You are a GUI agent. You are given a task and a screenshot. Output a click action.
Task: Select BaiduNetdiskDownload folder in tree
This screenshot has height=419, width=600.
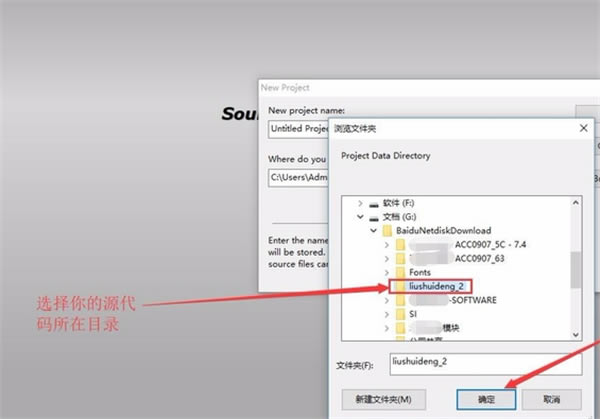(443, 231)
